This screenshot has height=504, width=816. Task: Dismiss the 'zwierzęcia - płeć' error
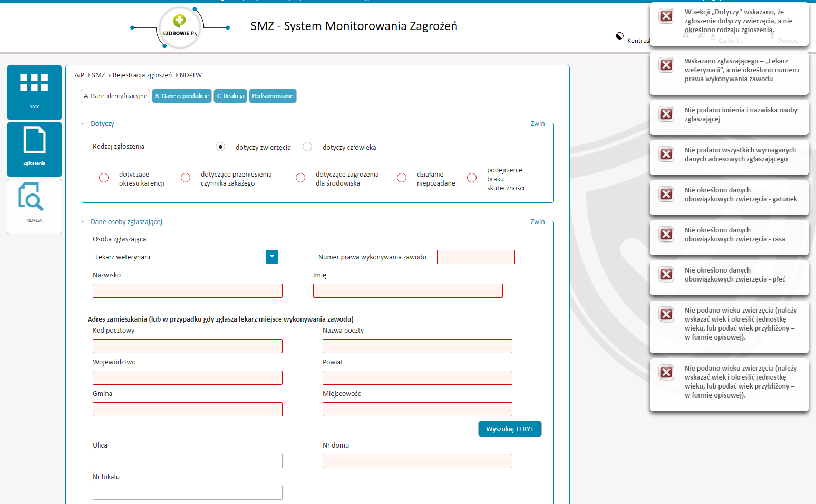click(666, 274)
